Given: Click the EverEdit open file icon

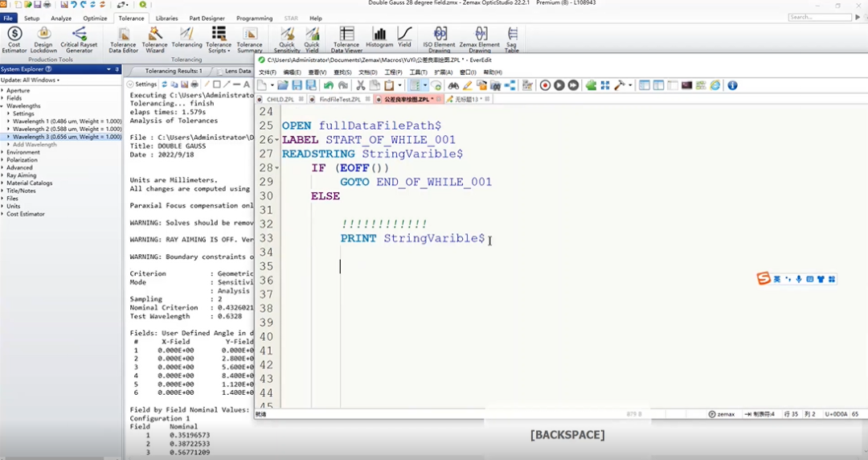Looking at the screenshot, I should point(282,85).
